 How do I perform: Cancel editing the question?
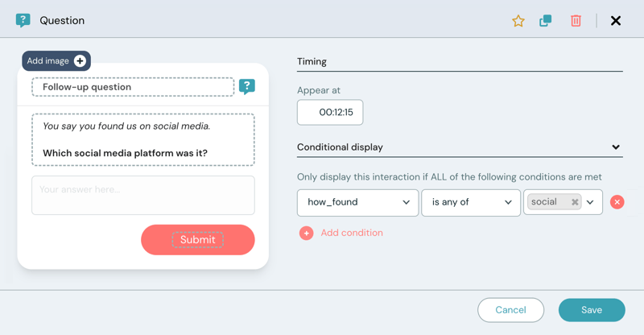coord(510,310)
